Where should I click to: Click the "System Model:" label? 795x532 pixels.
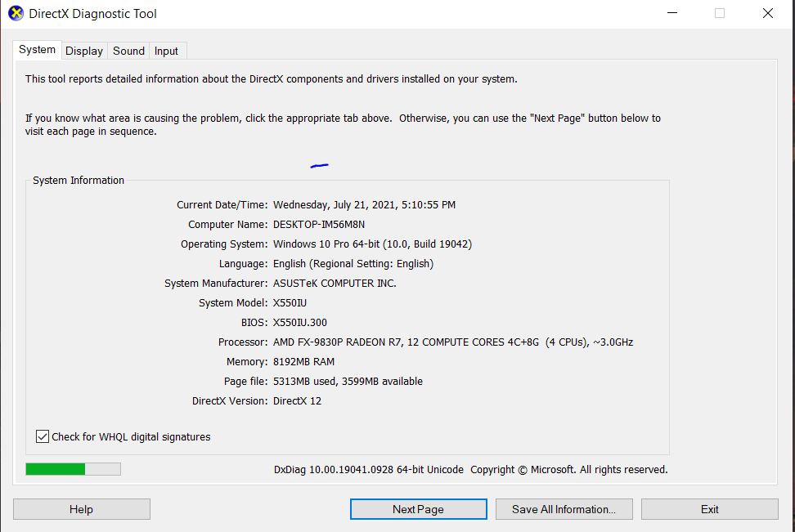(x=233, y=303)
